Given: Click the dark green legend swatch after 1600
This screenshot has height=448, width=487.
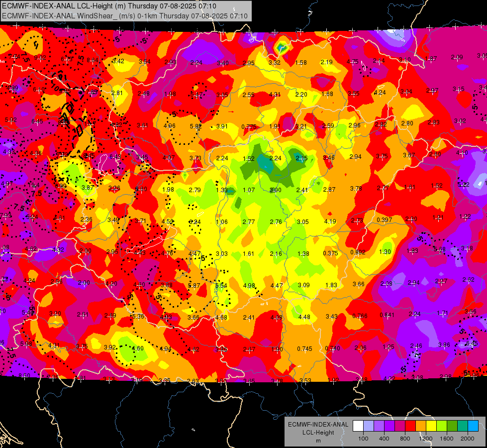Looking at the screenshot, I should (452, 426).
